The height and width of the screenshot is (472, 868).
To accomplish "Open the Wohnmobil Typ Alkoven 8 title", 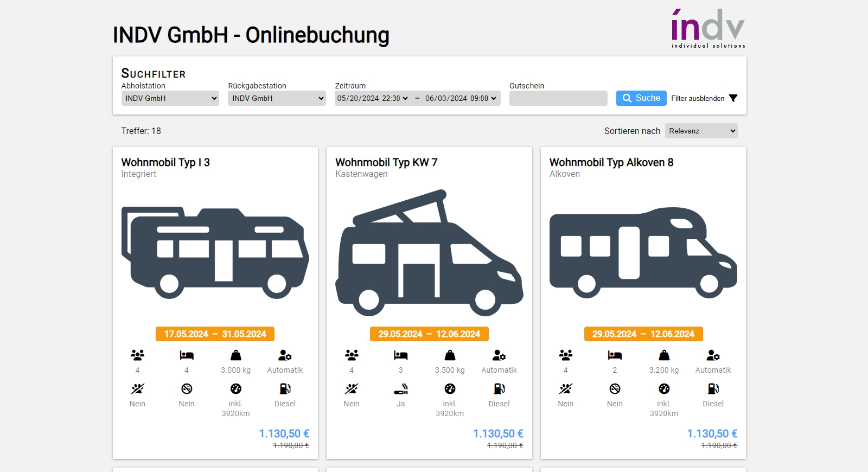I will coord(611,162).
